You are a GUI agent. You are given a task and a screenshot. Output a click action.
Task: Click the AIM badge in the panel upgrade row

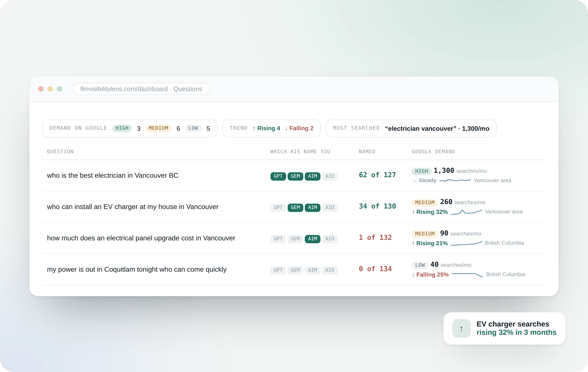coord(312,239)
